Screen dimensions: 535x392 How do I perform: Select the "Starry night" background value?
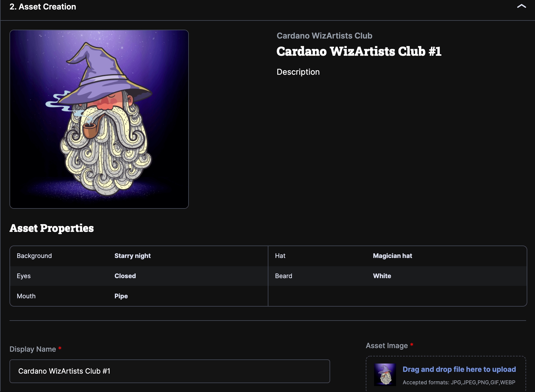(132, 256)
